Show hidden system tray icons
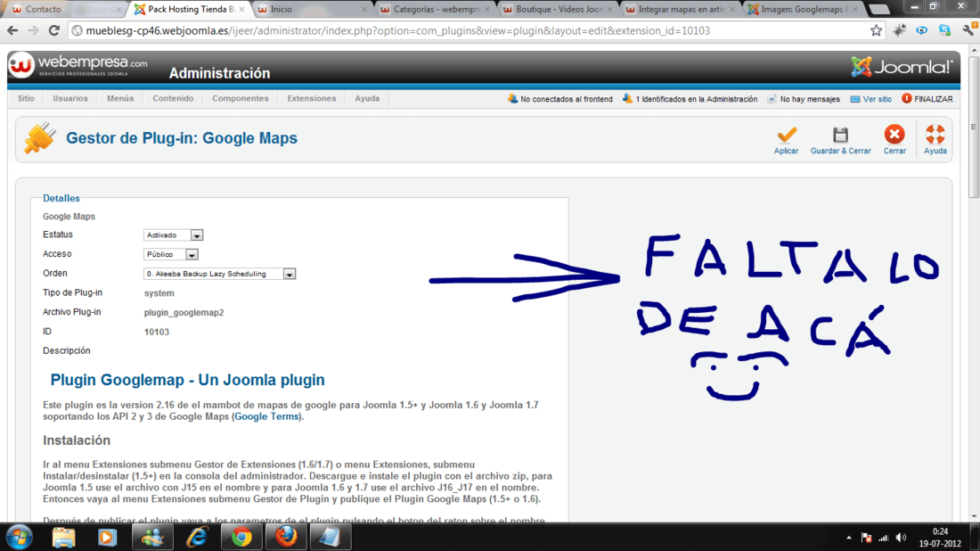 [x=849, y=538]
